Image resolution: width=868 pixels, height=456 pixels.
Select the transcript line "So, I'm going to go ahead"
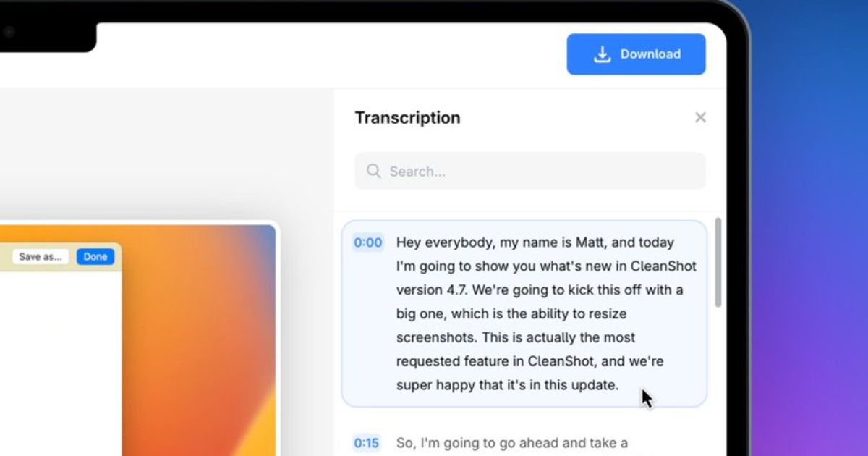512,442
